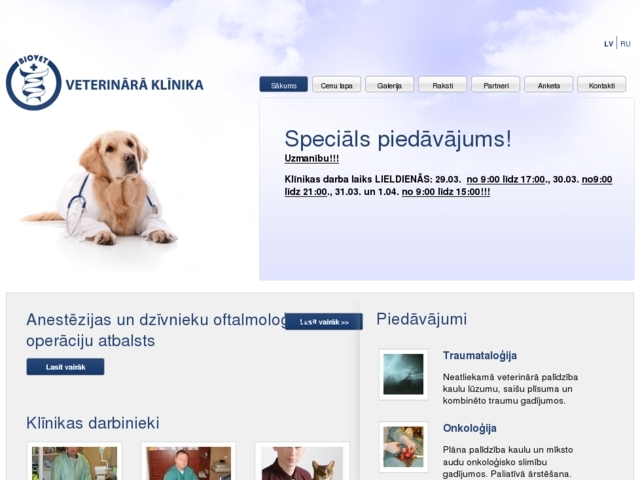Click the Biovet clinic logo
The width and height of the screenshot is (640, 480).
coord(33,83)
